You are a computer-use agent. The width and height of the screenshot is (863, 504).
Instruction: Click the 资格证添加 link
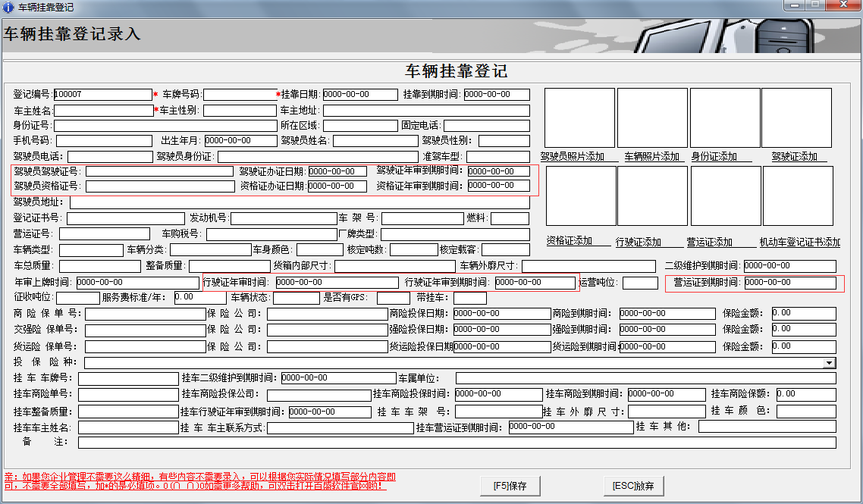tap(569, 240)
